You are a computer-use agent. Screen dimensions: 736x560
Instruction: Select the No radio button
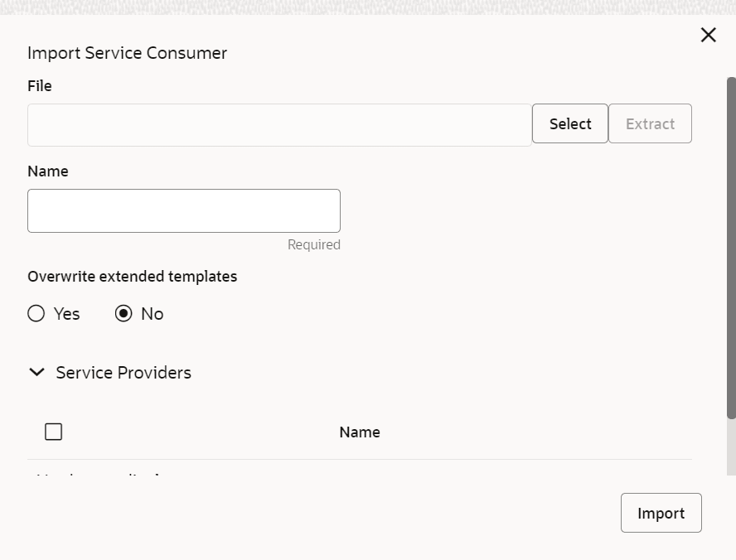coord(123,314)
